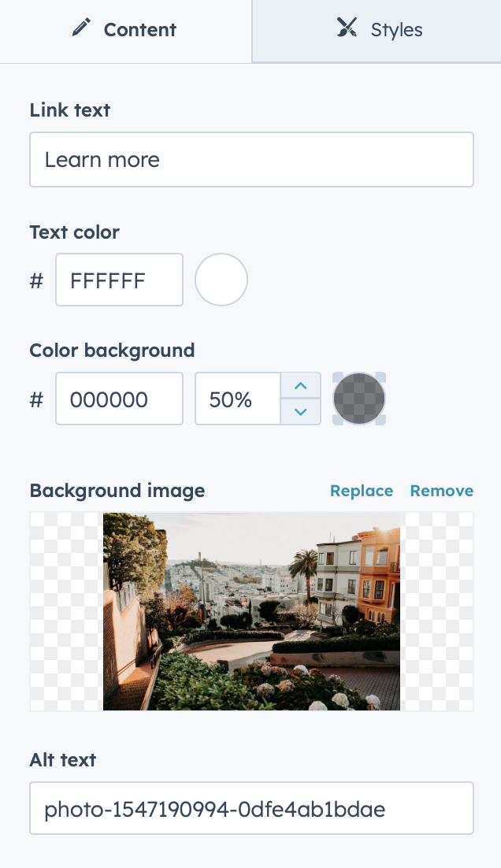Open the semi-transparent background color swatch

point(358,399)
